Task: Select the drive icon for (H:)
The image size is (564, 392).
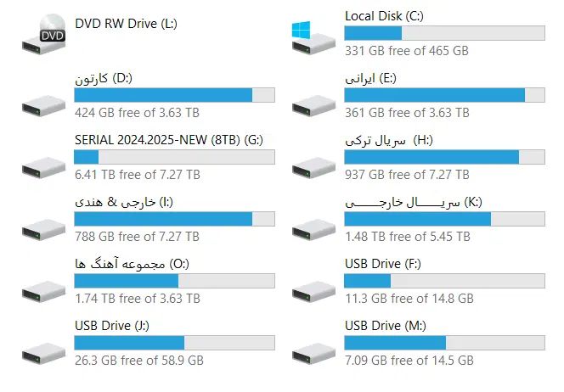Action: tap(313, 168)
